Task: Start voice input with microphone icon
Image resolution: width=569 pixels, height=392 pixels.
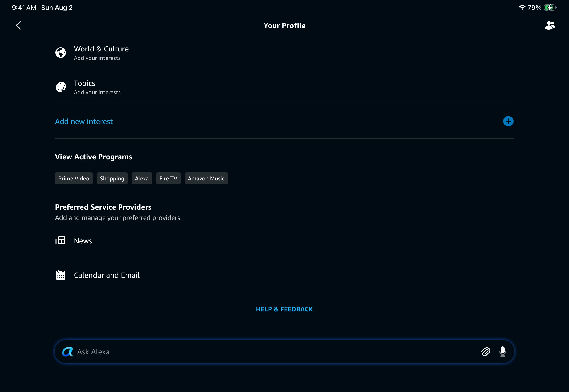Action: tap(503, 352)
